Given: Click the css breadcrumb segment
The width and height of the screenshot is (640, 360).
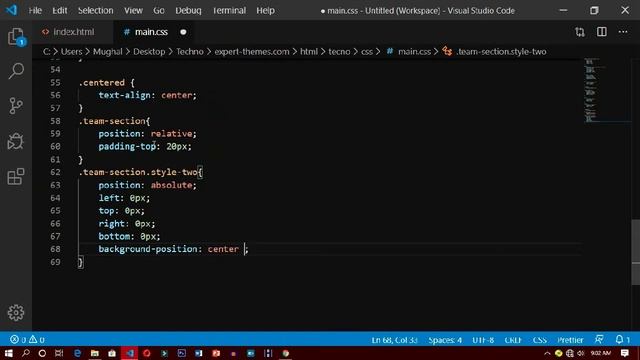Looking at the screenshot, I should click(x=367, y=51).
